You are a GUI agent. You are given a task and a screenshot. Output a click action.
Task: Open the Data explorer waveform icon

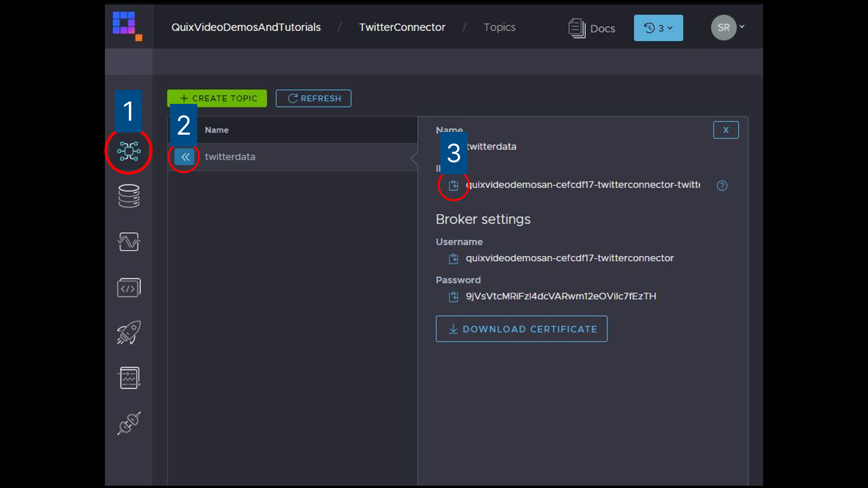(x=128, y=242)
